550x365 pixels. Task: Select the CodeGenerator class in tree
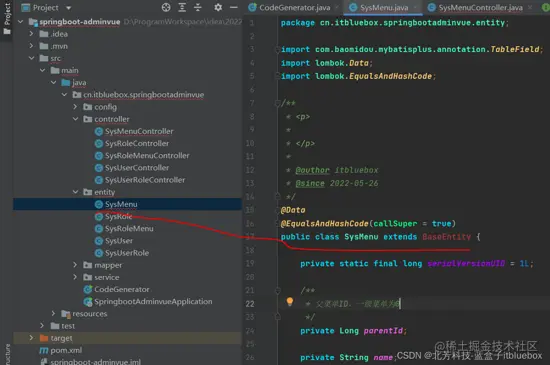121,289
